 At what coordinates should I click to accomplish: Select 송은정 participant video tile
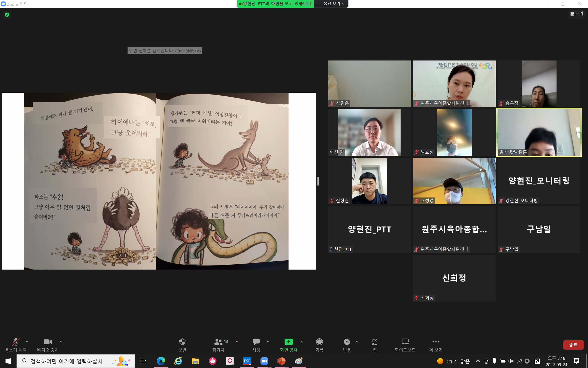coord(539,84)
